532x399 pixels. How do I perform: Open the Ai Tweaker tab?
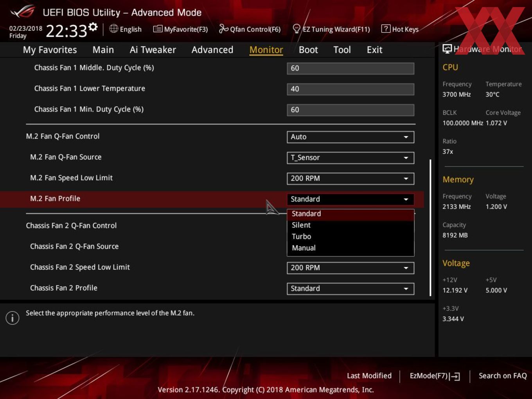[153, 50]
